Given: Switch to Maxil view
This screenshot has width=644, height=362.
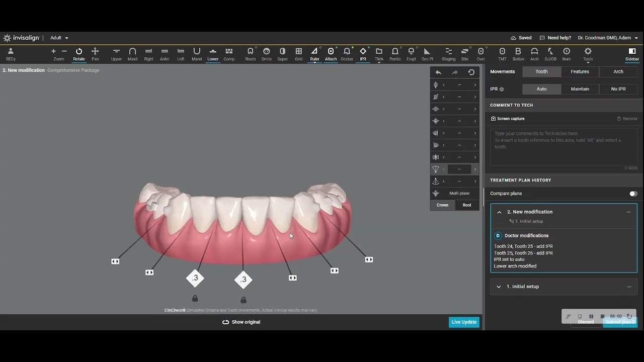Looking at the screenshot, I should tap(132, 54).
